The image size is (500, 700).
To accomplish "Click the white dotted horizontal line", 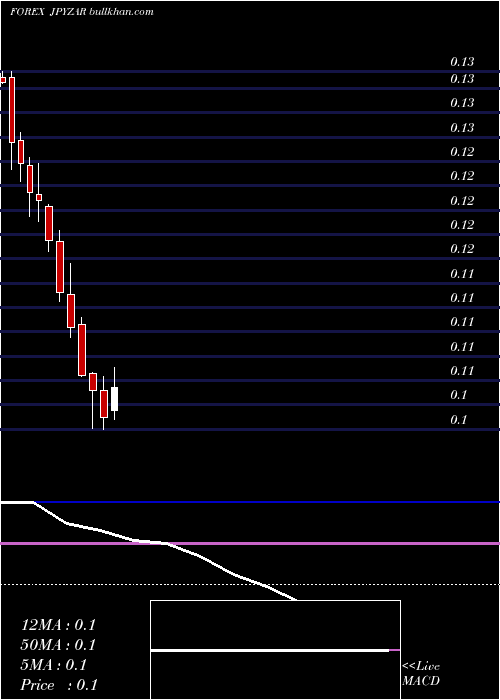I will pyautogui.click(x=250, y=584).
